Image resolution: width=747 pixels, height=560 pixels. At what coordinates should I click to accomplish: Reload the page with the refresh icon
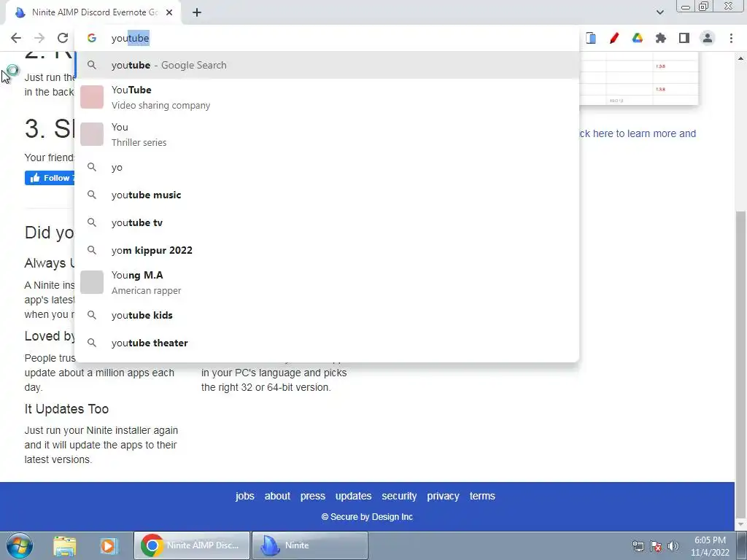tap(63, 38)
